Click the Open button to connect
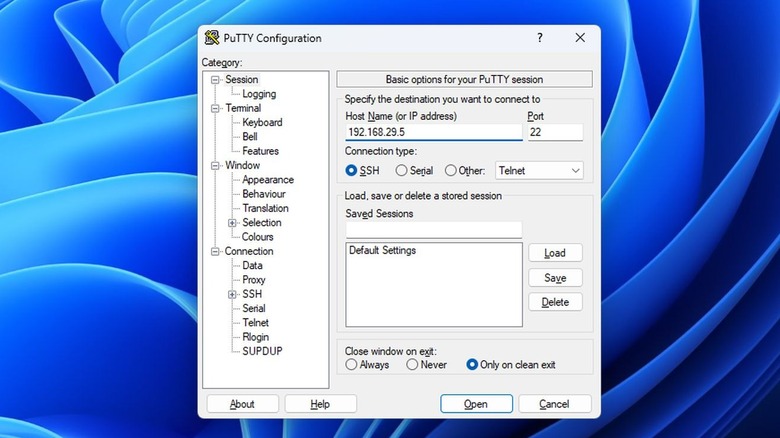The height and width of the screenshot is (438, 780). (x=475, y=404)
